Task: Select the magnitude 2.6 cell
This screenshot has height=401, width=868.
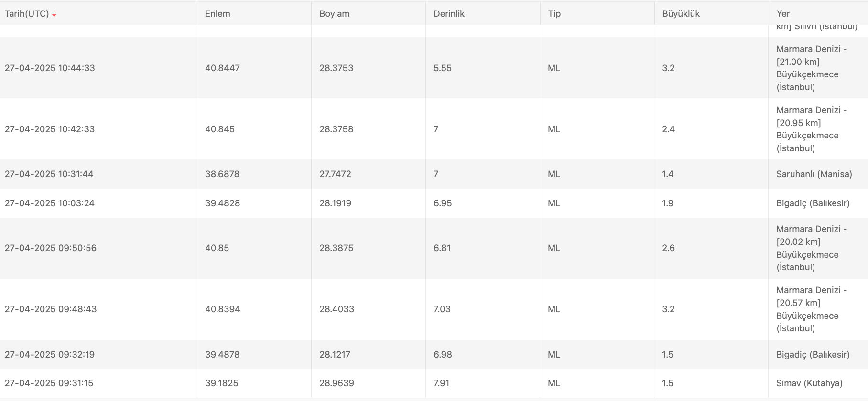Action: pos(668,248)
